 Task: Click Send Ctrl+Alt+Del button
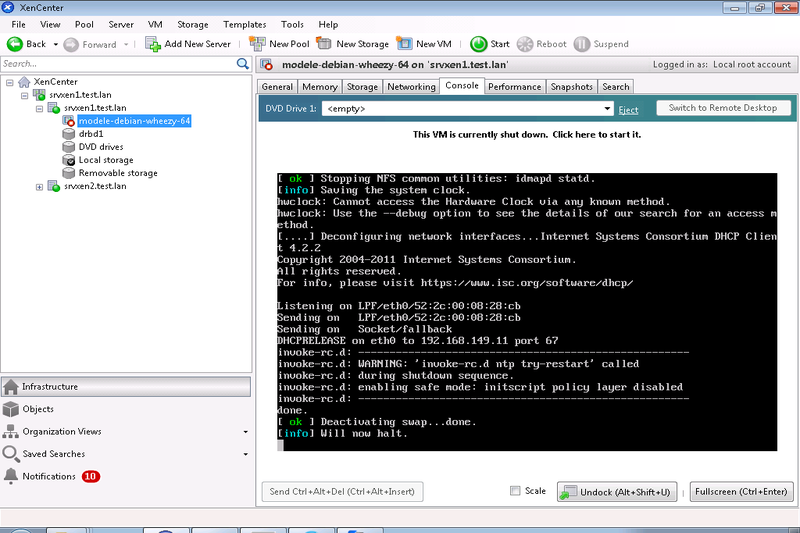pyautogui.click(x=342, y=492)
